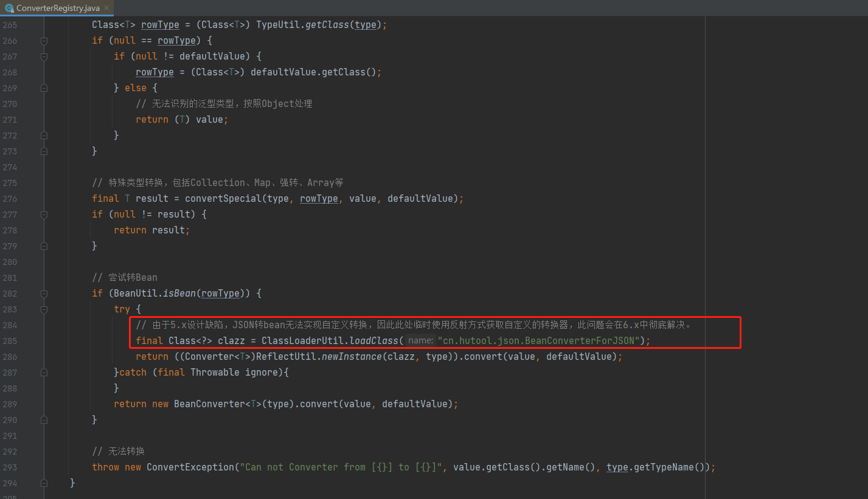Collapse the result-check block at line 277
868x499 pixels.
click(x=43, y=214)
